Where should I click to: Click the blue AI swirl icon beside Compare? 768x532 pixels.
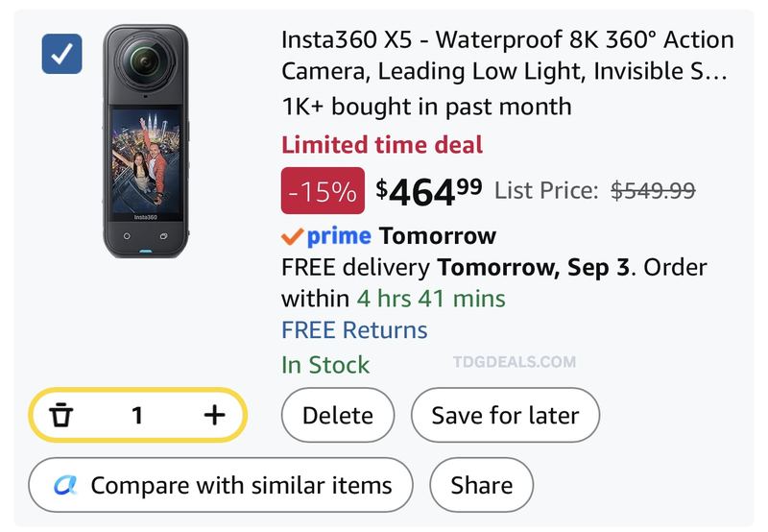point(65,485)
